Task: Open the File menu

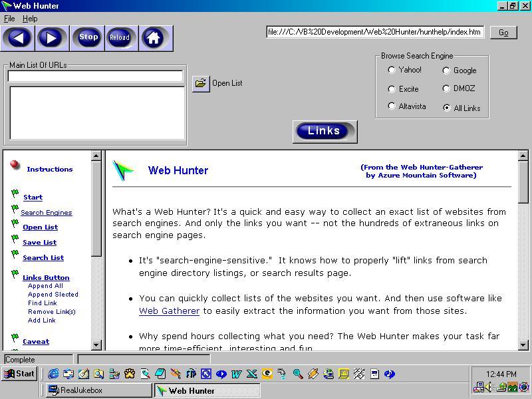Action: click(x=9, y=19)
